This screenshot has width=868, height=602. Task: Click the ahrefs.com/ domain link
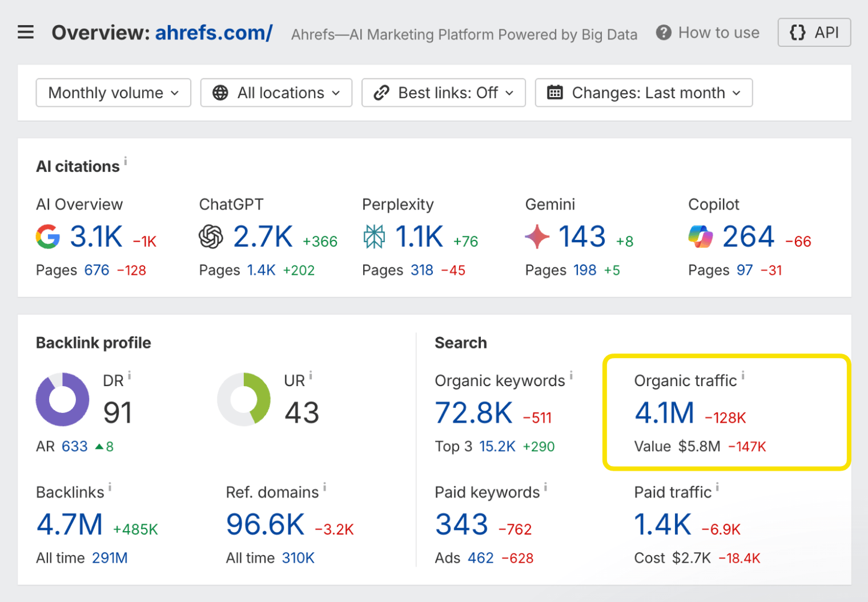pos(213,33)
